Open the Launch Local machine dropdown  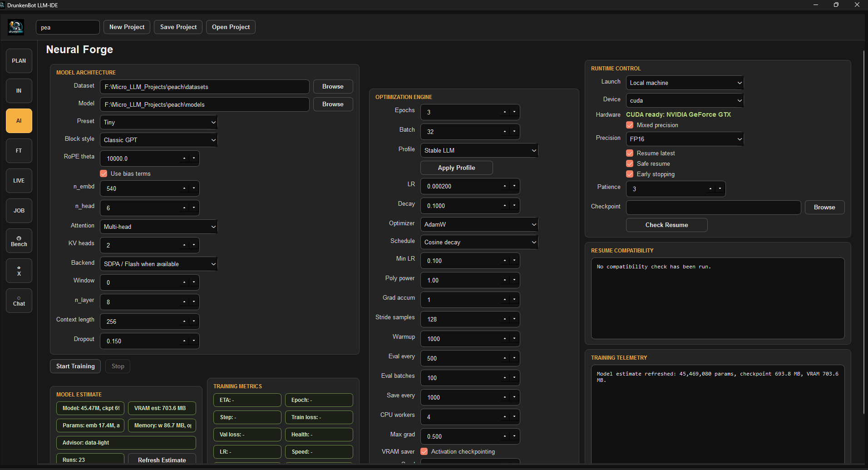(685, 83)
